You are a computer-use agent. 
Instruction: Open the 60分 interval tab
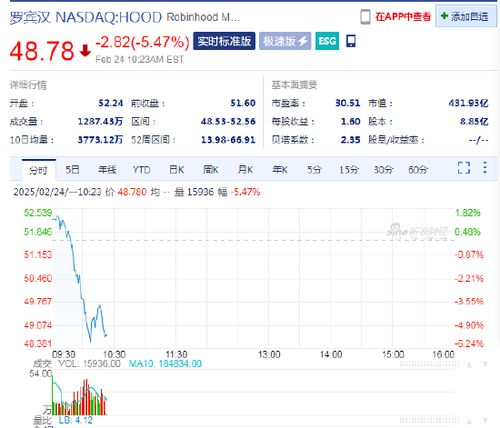[418, 170]
